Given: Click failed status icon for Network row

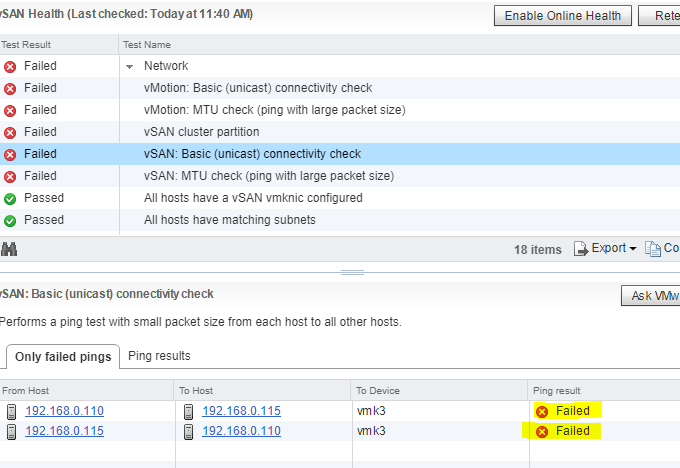Looking at the screenshot, I should [x=10, y=66].
